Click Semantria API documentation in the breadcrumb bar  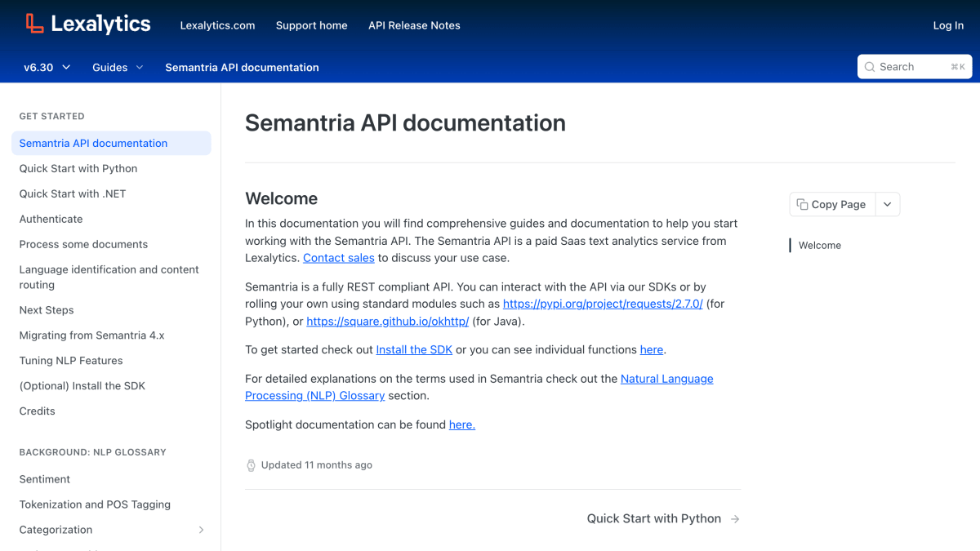click(242, 67)
